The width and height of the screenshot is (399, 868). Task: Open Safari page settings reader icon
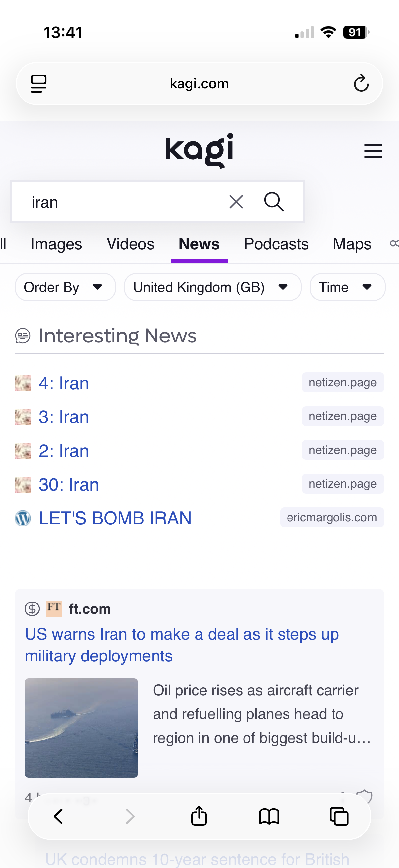tap(39, 83)
